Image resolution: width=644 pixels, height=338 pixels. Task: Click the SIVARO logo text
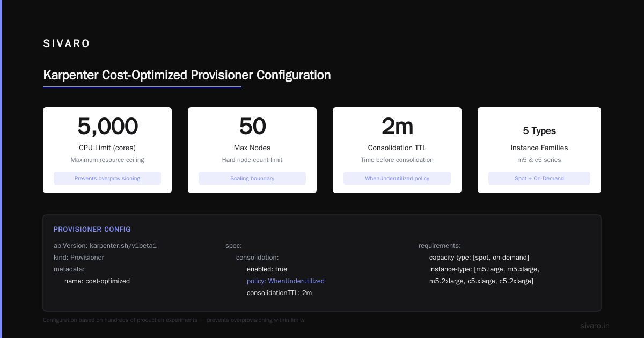point(67,44)
